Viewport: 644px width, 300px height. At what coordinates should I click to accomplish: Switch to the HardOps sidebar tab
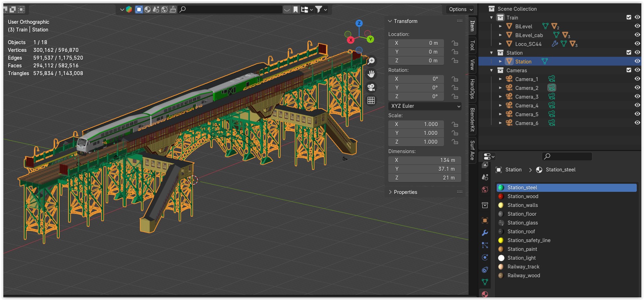point(472,89)
